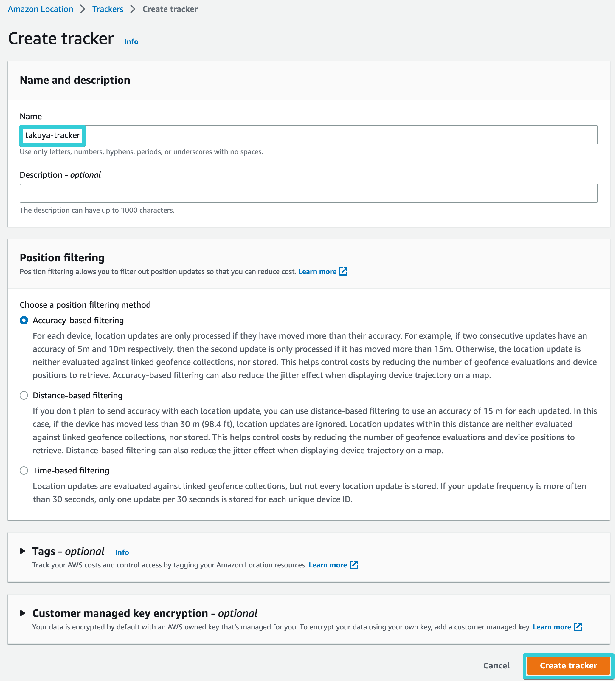Open Learn more about tagging resources
The image size is (616, 681).
point(328,564)
